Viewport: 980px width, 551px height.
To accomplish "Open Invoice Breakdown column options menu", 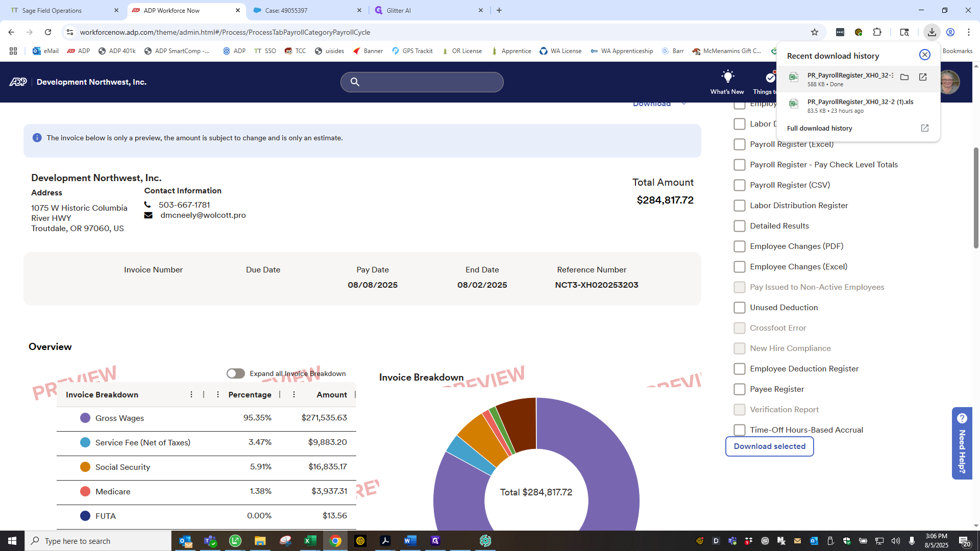I will click(191, 394).
